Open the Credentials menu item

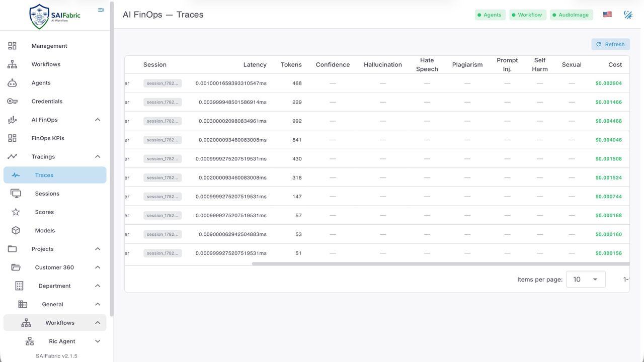pos(55,101)
